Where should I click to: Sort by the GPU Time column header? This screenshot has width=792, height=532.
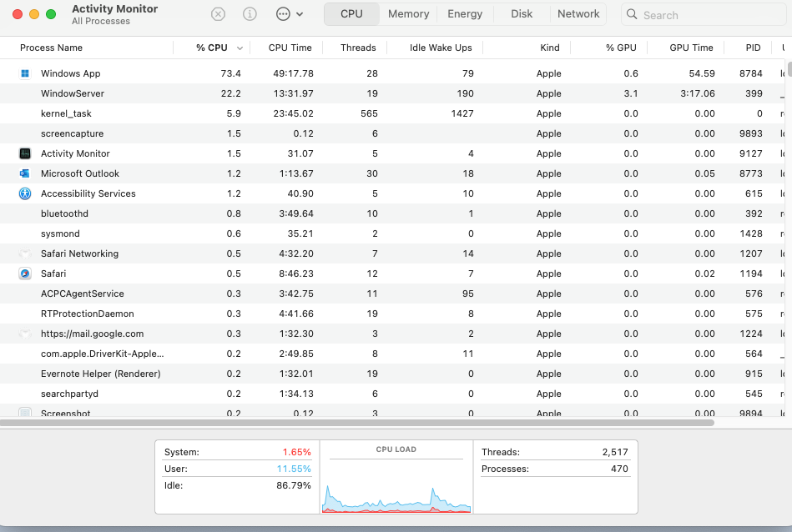click(691, 48)
